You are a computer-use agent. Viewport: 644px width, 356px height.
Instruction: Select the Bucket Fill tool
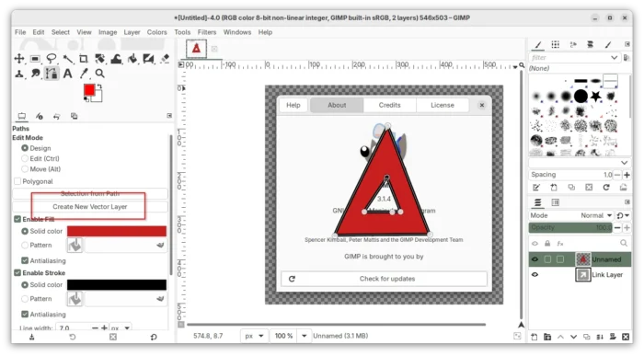pyautogui.click(x=132, y=59)
